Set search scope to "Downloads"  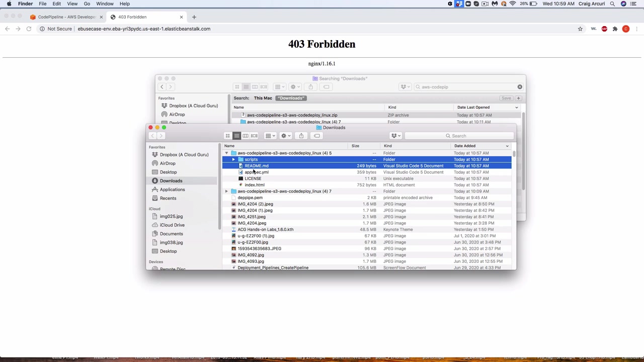click(291, 98)
